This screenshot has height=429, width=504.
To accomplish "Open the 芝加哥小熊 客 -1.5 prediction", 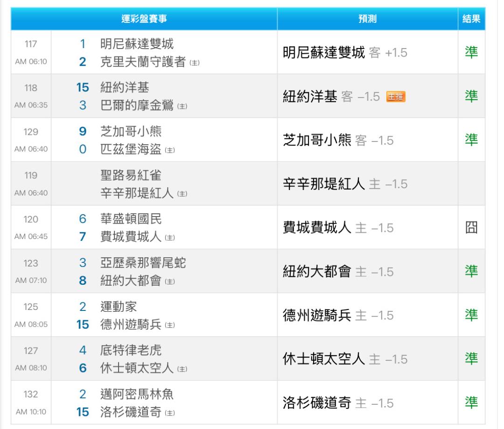I will 338,140.
